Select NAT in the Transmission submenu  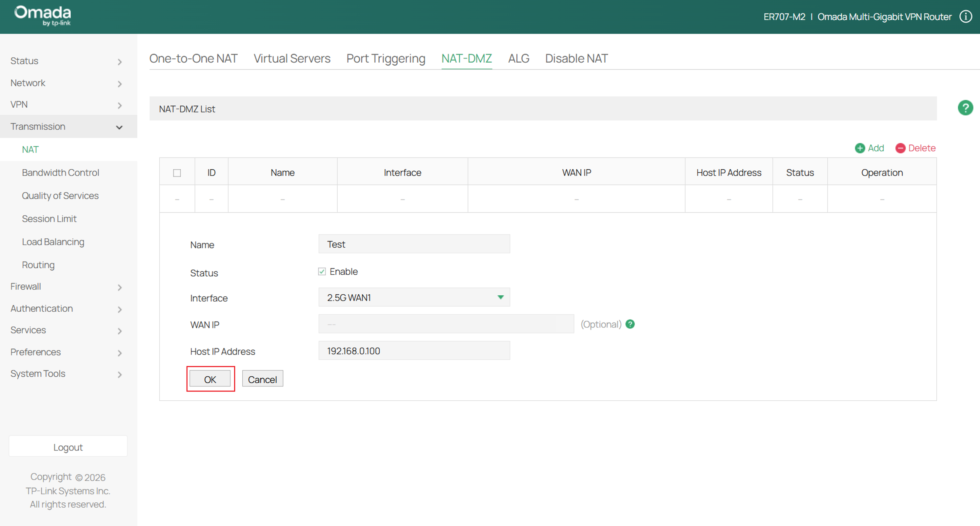coord(69,150)
